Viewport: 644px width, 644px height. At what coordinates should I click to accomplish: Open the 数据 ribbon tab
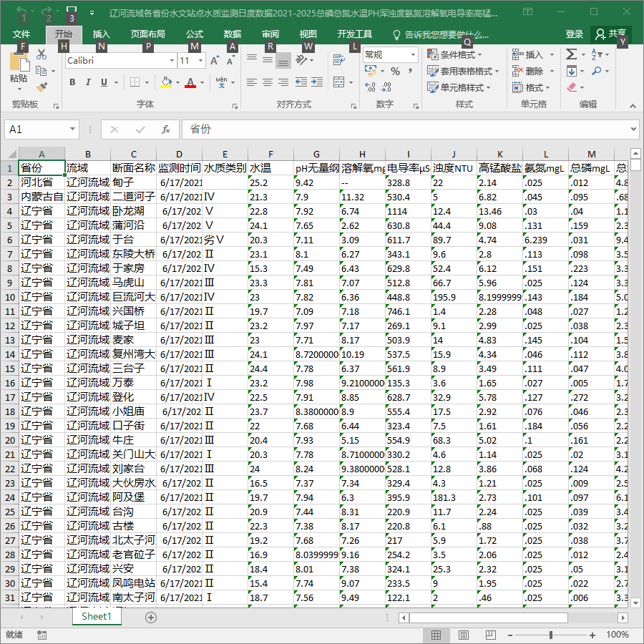tap(232, 34)
